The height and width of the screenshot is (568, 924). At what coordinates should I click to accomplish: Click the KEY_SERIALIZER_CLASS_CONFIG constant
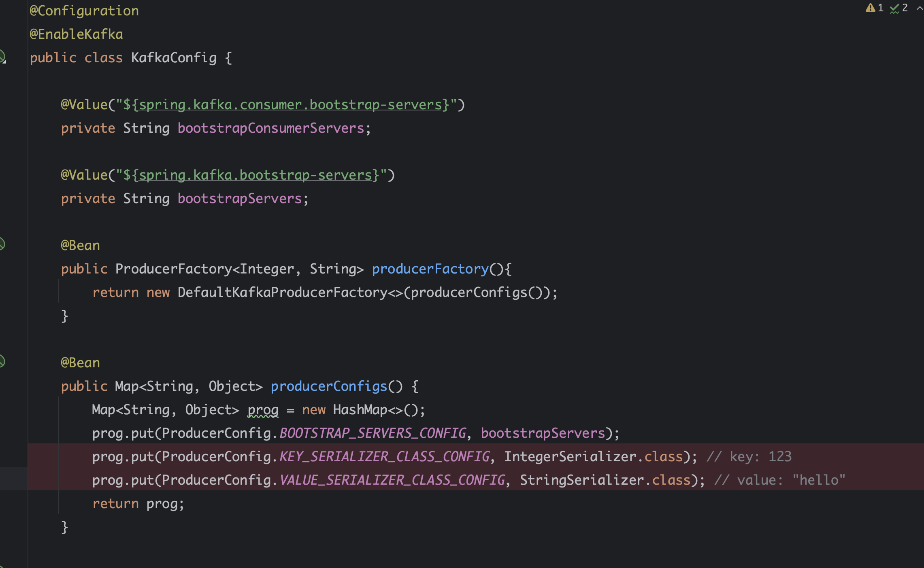point(384,457)
